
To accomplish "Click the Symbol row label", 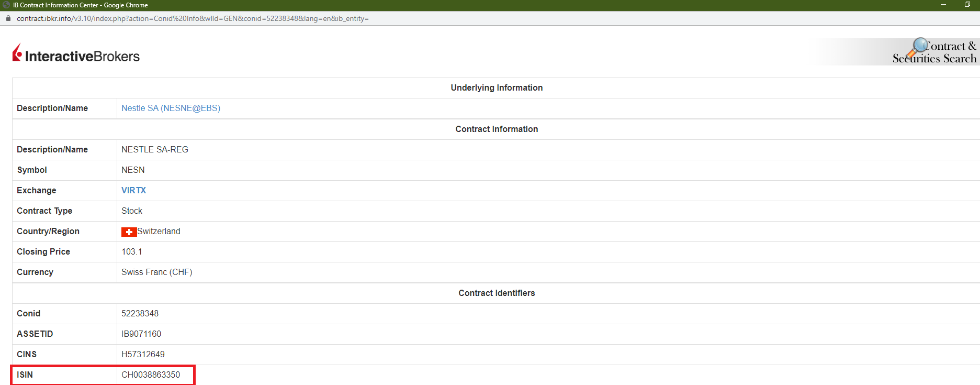I will (x=32, y=170).
